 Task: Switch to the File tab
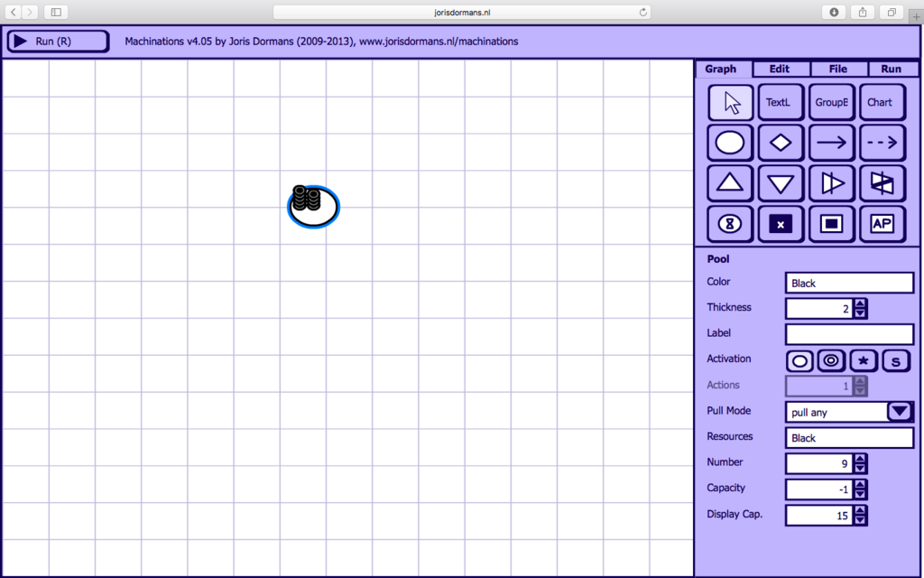pyautogui.click(x=838, y=69)
